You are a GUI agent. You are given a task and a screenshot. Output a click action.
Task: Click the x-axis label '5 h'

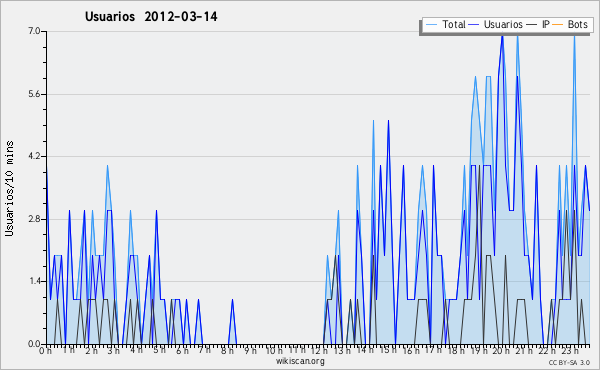[159, 350]
